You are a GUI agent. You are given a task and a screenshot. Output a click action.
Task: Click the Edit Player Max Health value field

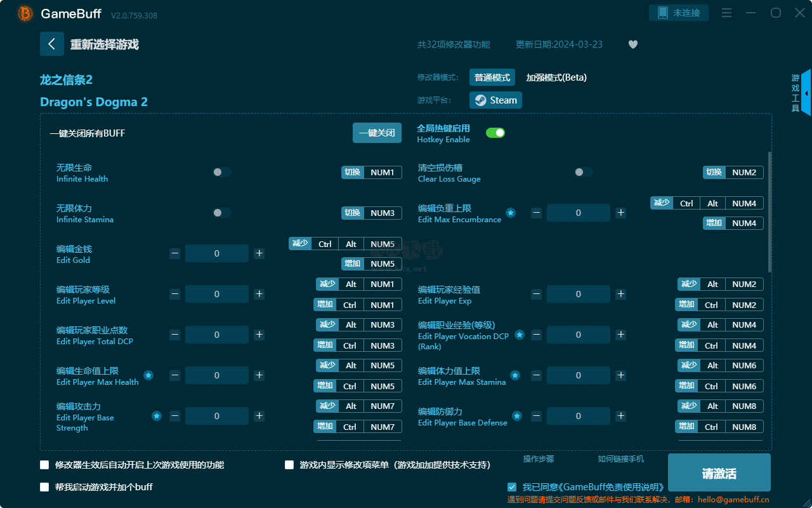pyautogui.click(x=217, y=375)
